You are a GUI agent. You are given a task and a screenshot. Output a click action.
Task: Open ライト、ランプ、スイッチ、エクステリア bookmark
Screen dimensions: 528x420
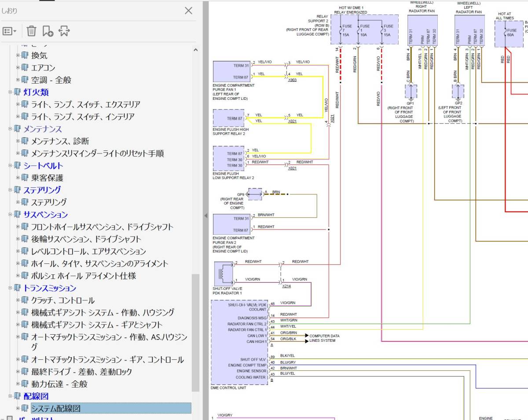click(x=86, y=104)
